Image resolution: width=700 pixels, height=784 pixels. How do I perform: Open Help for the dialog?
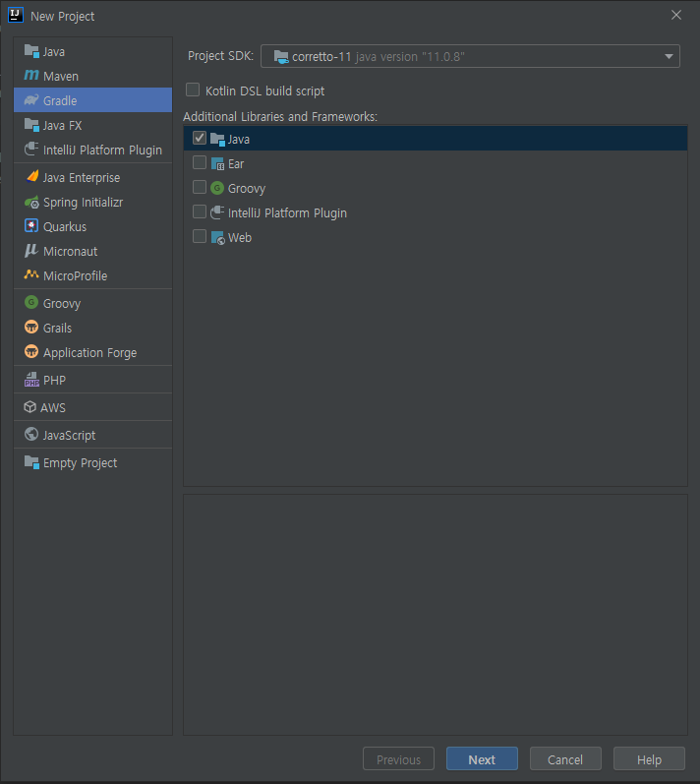click(x=649, y=759)
